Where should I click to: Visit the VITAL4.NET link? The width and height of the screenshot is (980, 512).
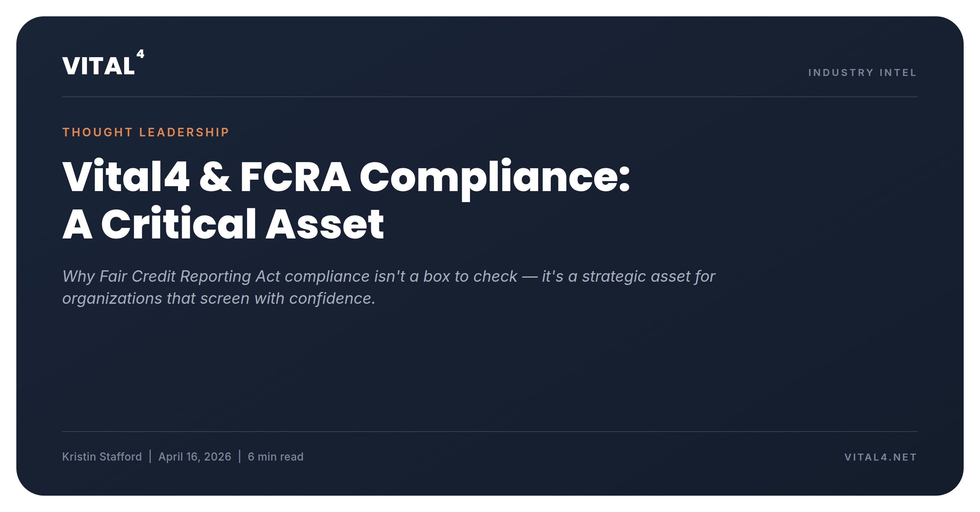(x=881, y=457)
